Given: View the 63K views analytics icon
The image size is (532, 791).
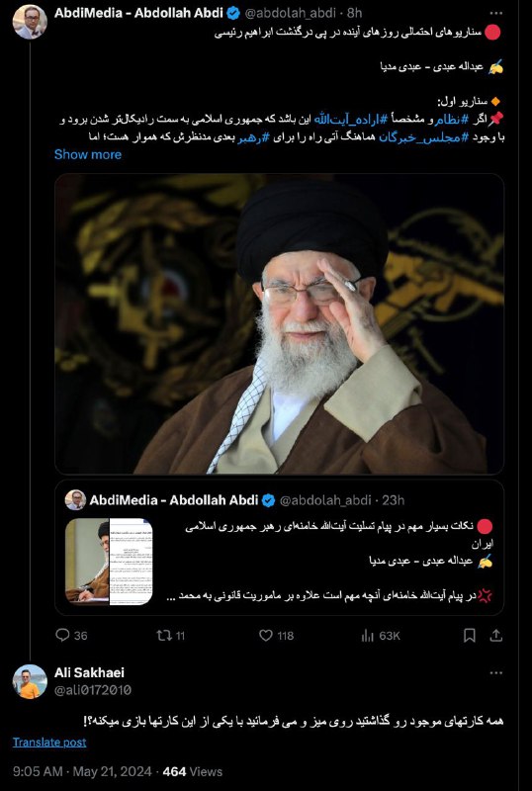Looking at the screenshot, I should coord(368,636).
